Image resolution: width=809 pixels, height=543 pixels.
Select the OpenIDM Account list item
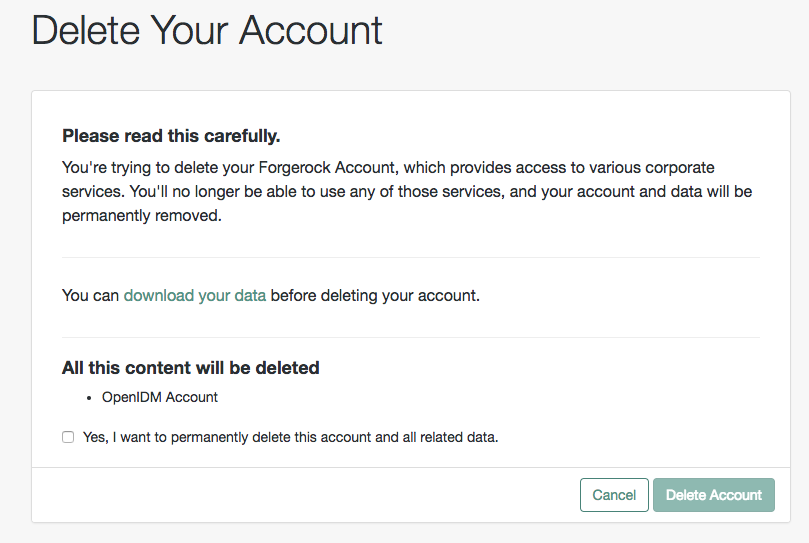click(160, 397)
